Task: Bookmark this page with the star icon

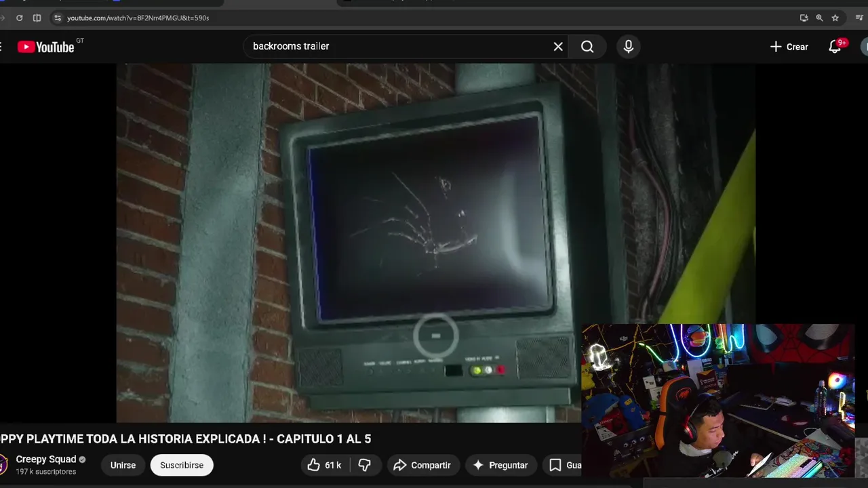Action: click(x=835, y=18)
